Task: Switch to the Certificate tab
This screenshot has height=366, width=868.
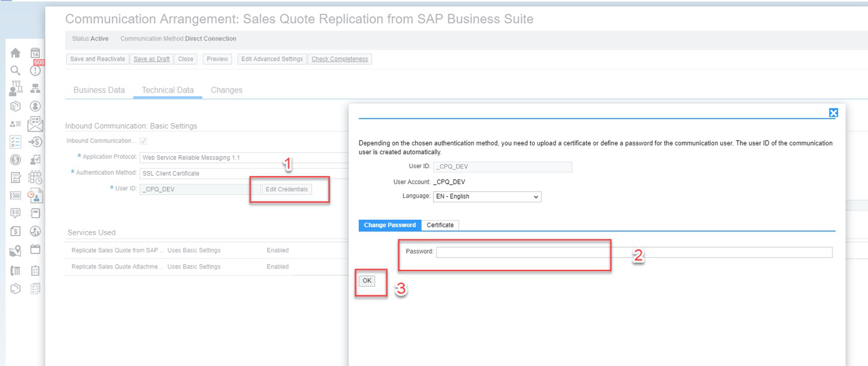Action: pos(440,225)
